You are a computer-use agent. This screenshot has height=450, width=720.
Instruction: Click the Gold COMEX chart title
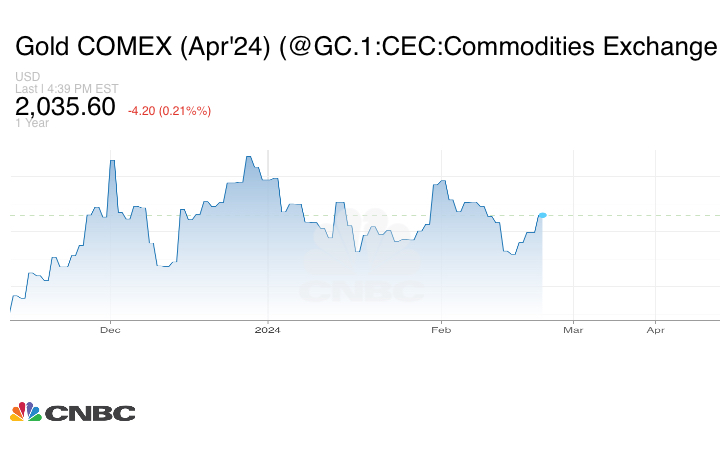click(367, 47)
